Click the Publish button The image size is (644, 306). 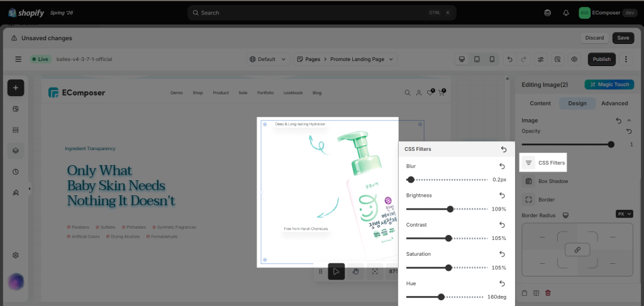click(602, 59)
